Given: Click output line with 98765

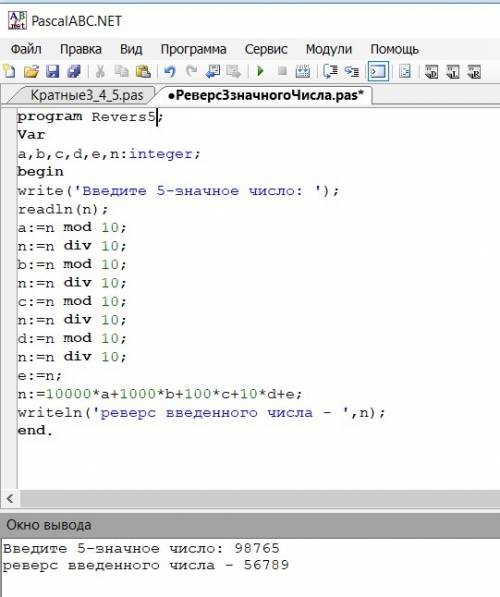Looking at the screenshot, I should [x=141, y=549].
